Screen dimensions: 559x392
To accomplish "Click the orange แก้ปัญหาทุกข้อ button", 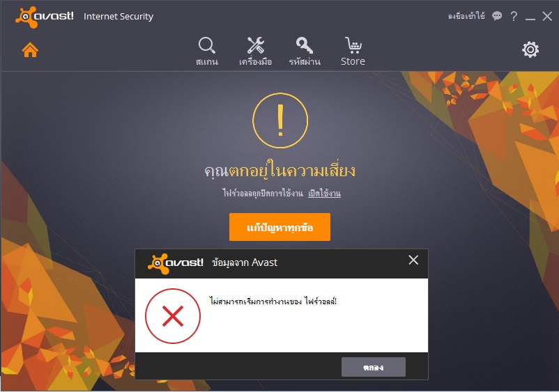I will [x=280, y=227].
